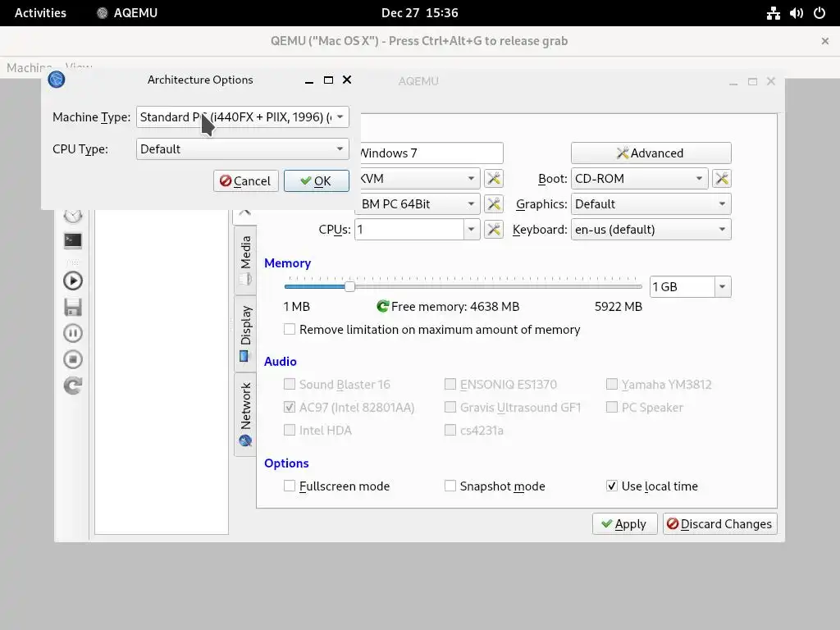Image resolution: width=840 pixels, height=630 pixels.
Task: Open the volume icon in the top bar
Action: tap(796, 13)
